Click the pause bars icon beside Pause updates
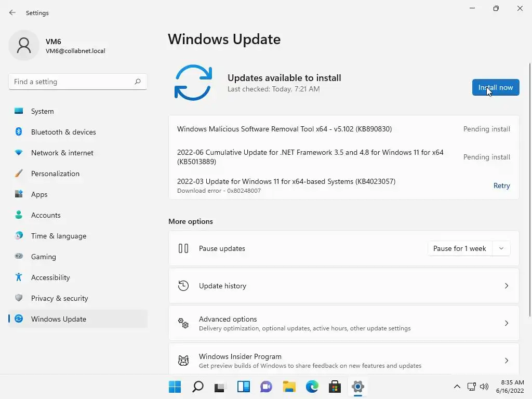 click(x=183, y=248)
